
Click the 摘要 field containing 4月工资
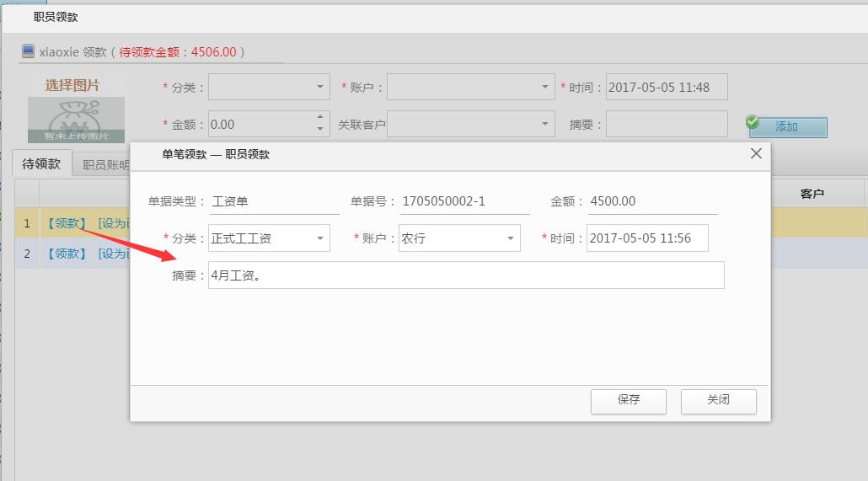click(465, 275)
